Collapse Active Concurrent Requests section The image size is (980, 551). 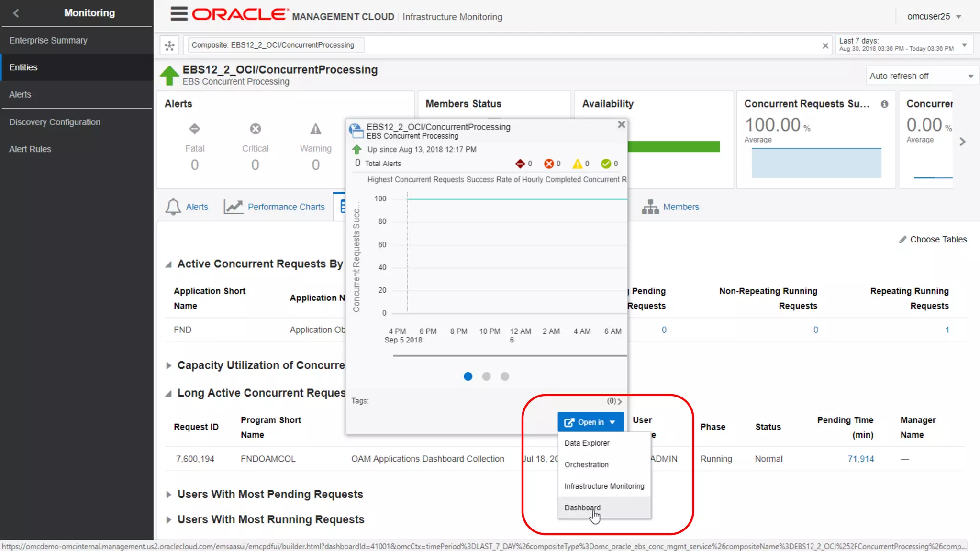pyautogui.click(x=168, y=264)
